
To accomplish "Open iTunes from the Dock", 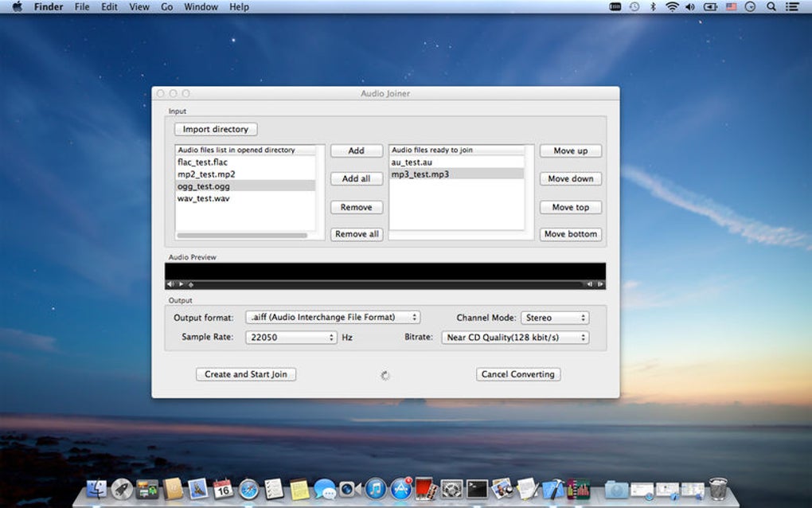I will tap(376, 488).
